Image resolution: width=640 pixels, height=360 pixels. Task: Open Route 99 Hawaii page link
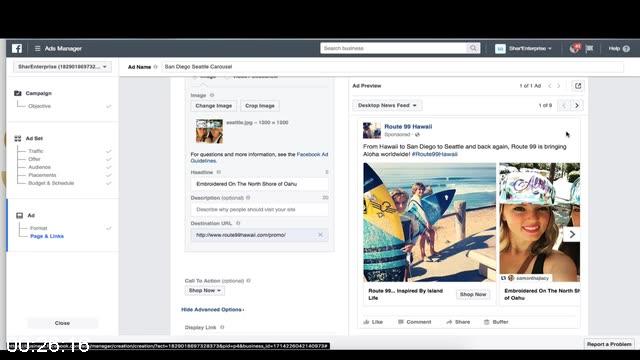click(408, 127)
